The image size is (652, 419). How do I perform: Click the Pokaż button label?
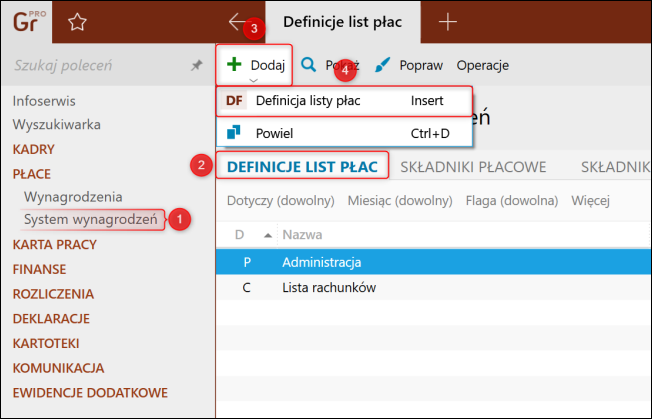(x=342, y=65)
